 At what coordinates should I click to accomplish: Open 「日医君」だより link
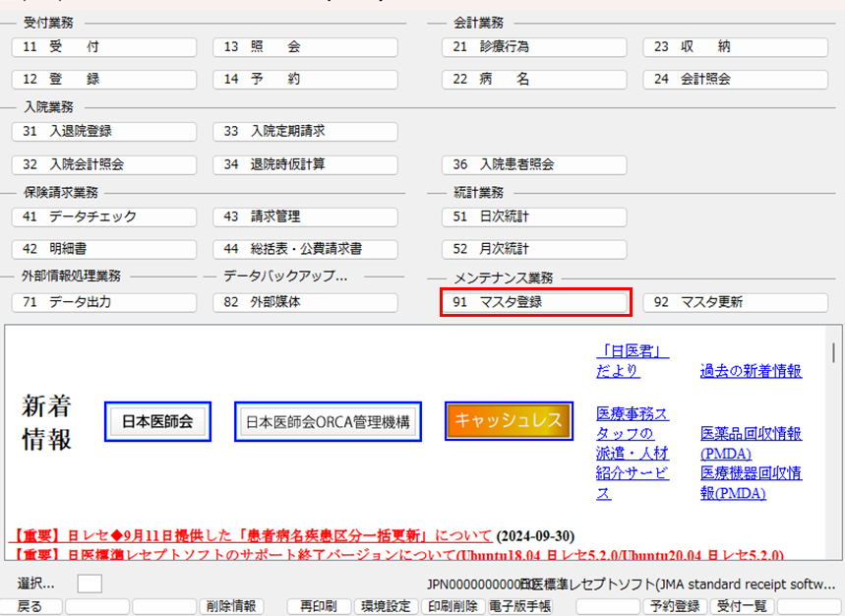coord(633,360)
